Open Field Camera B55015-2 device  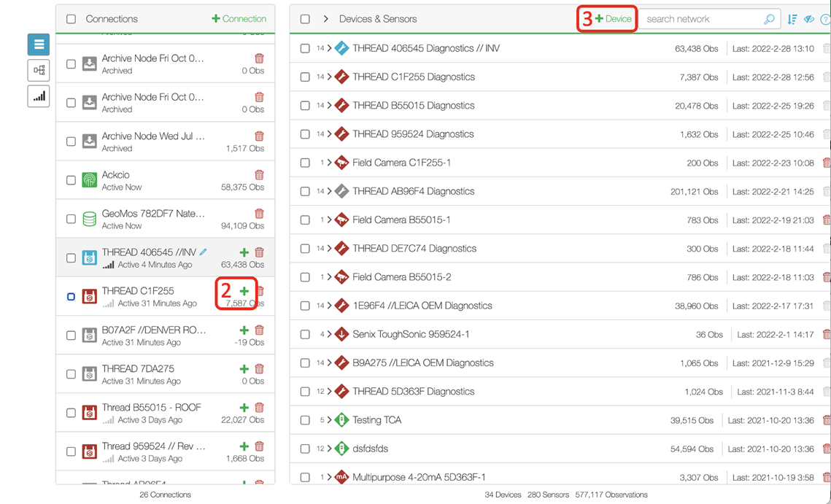coord(402,277)
